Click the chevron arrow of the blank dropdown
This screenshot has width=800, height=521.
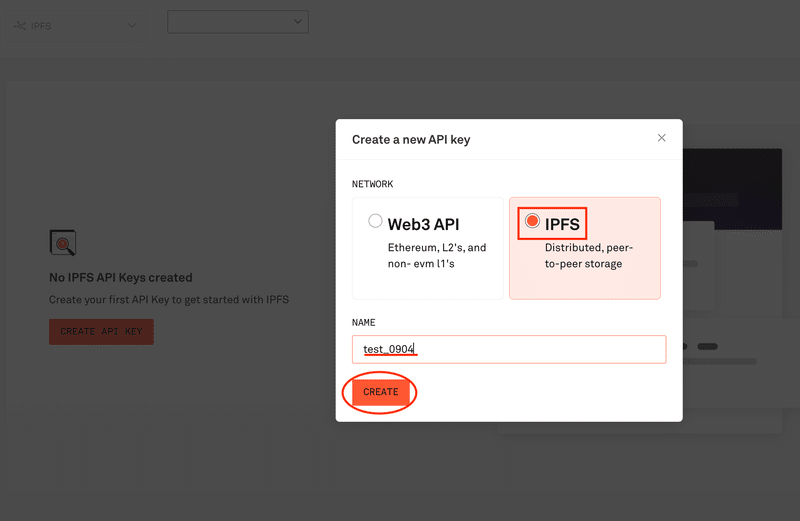pos(297,21)
